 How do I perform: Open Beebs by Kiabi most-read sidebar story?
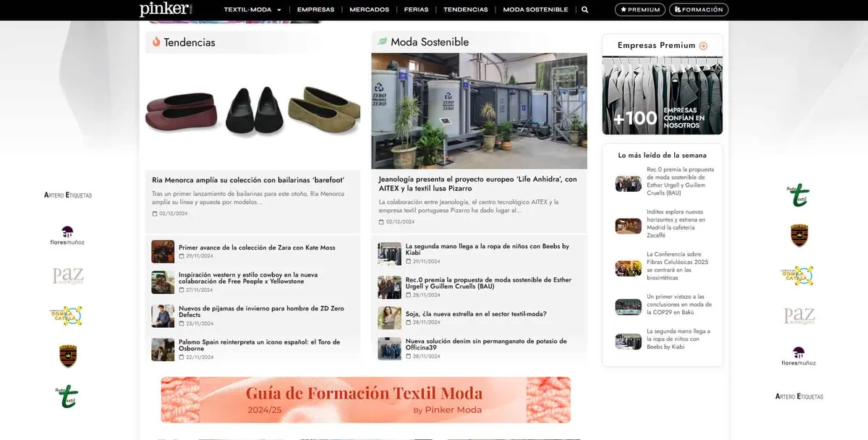pos(678,339)
